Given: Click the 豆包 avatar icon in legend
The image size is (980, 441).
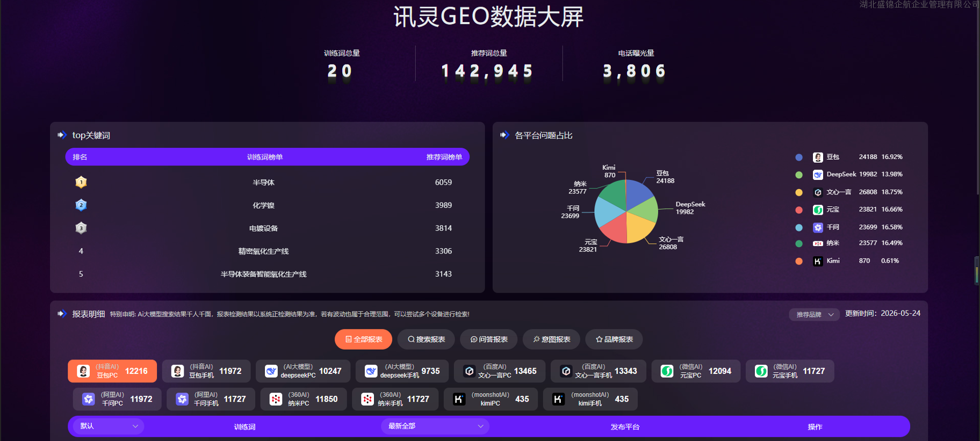Looking at the screenshot, I should pyautogui.click(x=818, y=157).
